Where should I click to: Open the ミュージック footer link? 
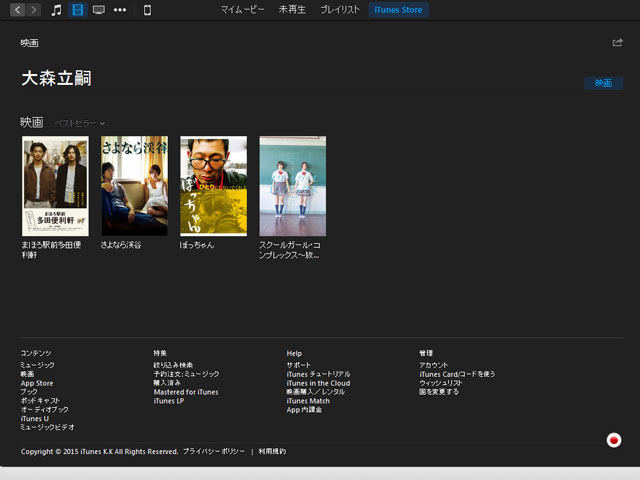pos(38,365)
